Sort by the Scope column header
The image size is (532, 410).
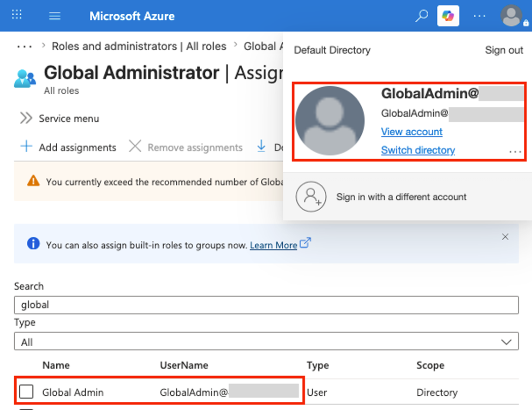click(x=430, y=365)
